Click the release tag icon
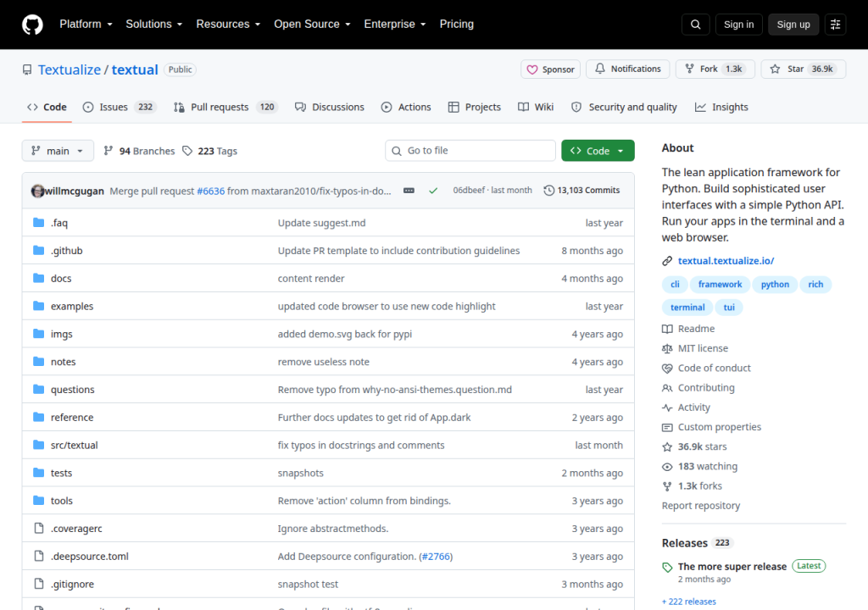868x610 pixels. (667, 568)
